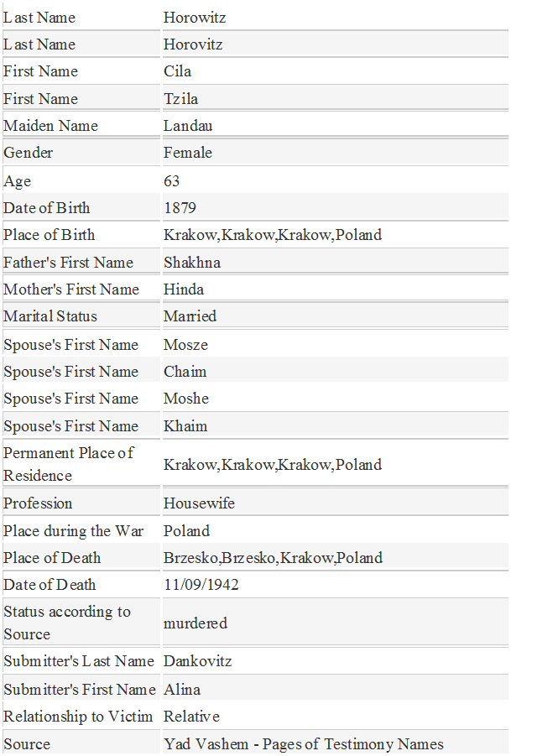Image resolution: width=558 pixels, height=756 pixels.
Task: Click the first name Tzila
Action: pos(181,99)
